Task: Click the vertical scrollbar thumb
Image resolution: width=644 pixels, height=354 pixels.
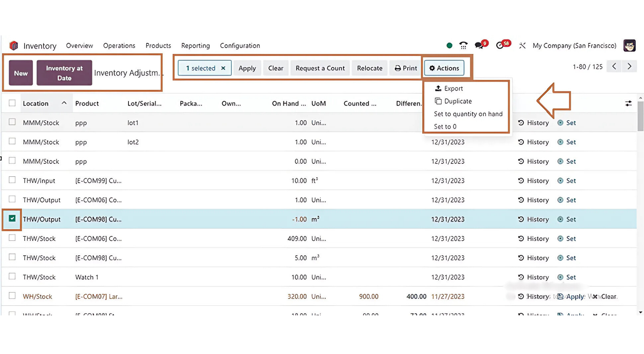Action: tap(640, 116)
